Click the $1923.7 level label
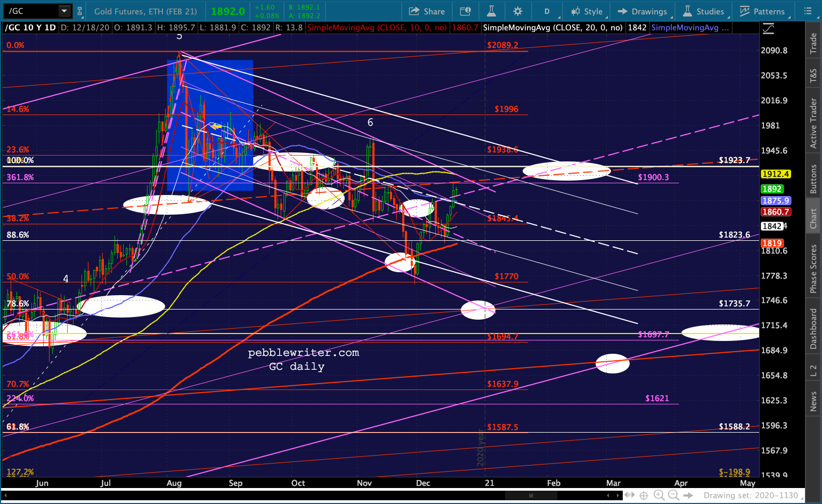 click(734, 160)
